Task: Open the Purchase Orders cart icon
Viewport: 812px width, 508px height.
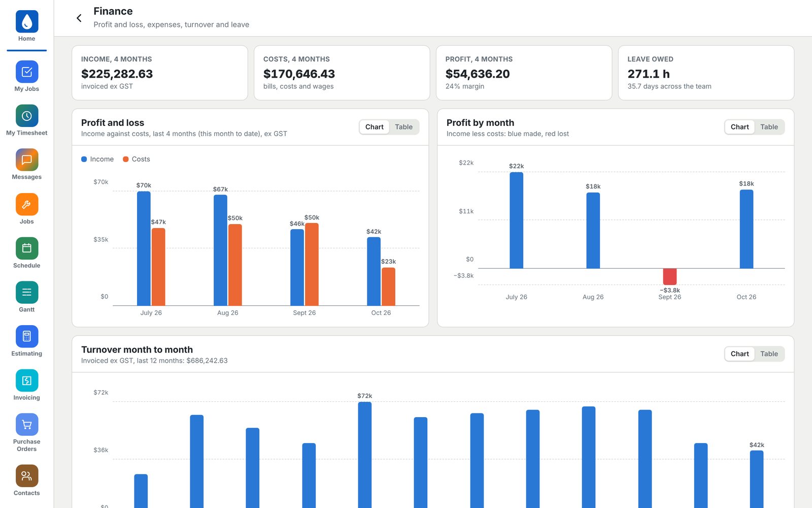Action: (27, 425)
